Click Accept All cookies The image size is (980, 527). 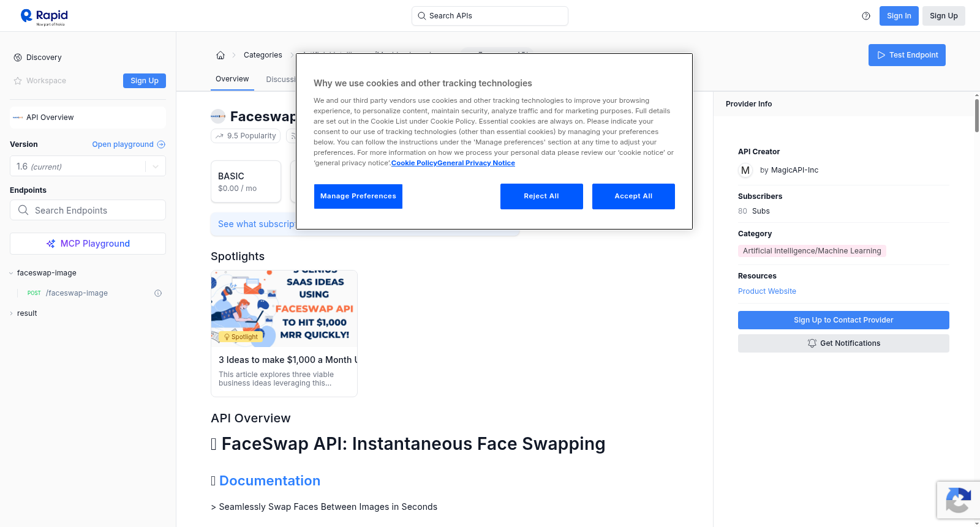[633, 196]
